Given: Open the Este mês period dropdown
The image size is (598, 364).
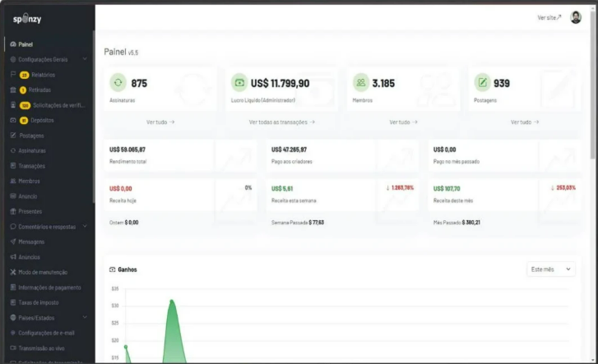Looking at the screenshot, I should click(x=550, y=269).
